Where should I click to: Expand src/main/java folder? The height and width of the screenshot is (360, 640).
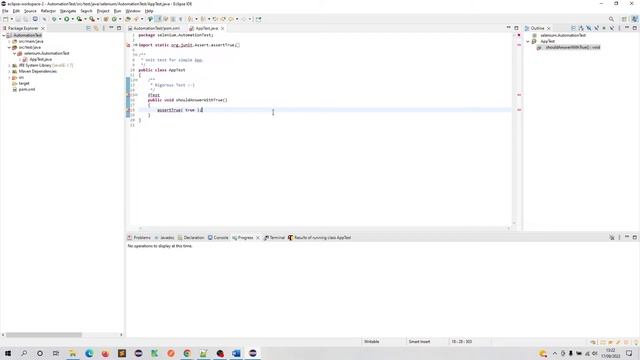(x=9, y=42)
